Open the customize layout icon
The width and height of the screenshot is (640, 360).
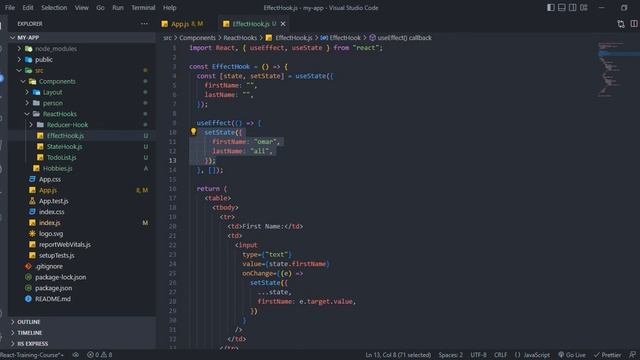pos(584,7)
